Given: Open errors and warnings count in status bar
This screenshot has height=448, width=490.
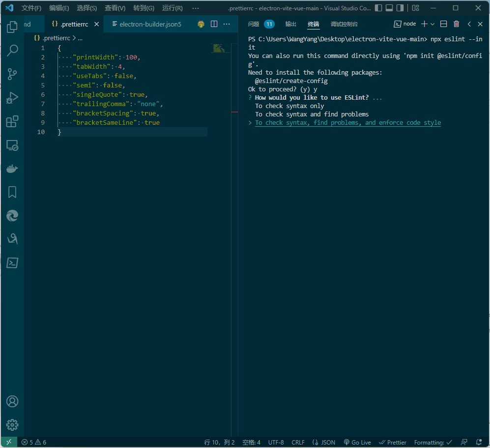Looking at the screenshot, I should point(34,442).
